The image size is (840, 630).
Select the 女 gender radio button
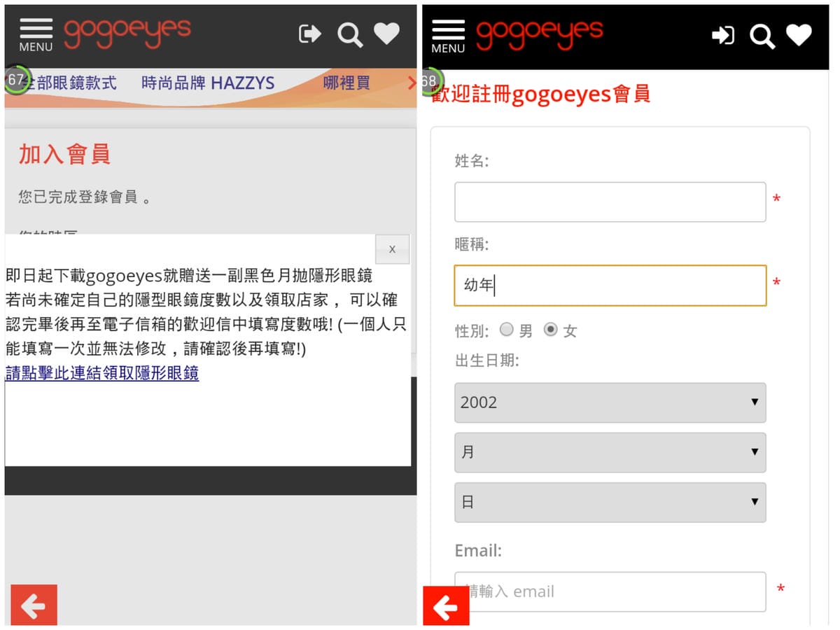[551, 330]
